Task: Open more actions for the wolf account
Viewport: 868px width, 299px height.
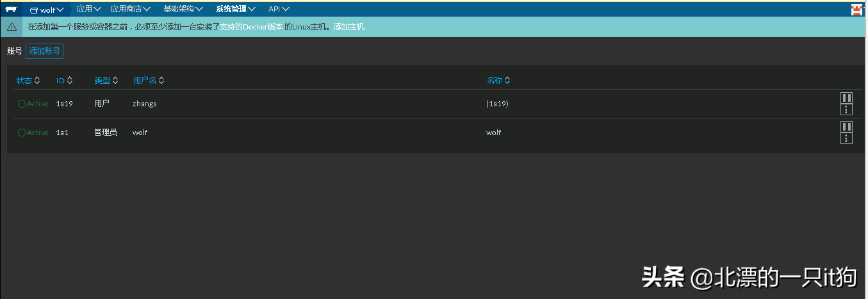Action: click(x=846, y=138)
